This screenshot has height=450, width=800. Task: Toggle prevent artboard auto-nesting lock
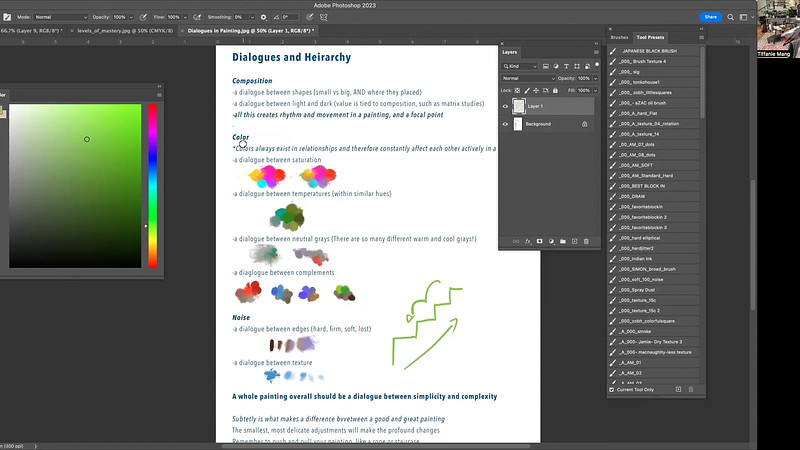tap(545, 90)
